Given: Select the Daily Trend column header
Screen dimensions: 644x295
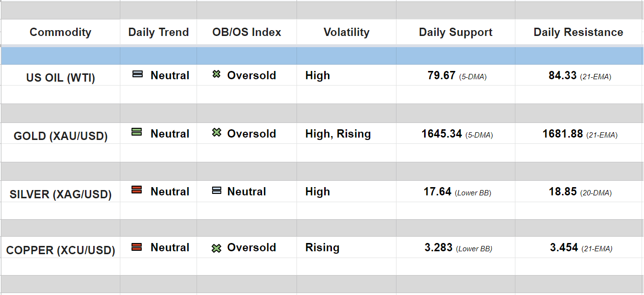Looking at the screenshot, I should tap(158, 33).
